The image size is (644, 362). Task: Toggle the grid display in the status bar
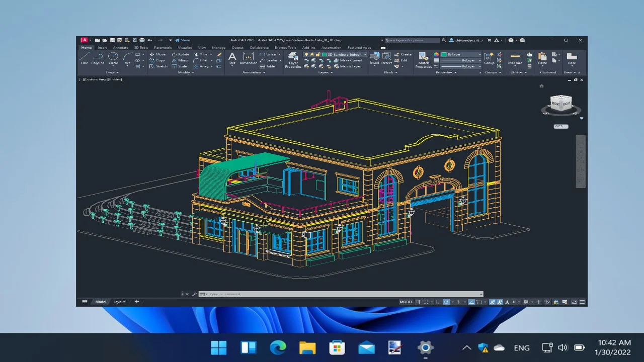[418, 302]
